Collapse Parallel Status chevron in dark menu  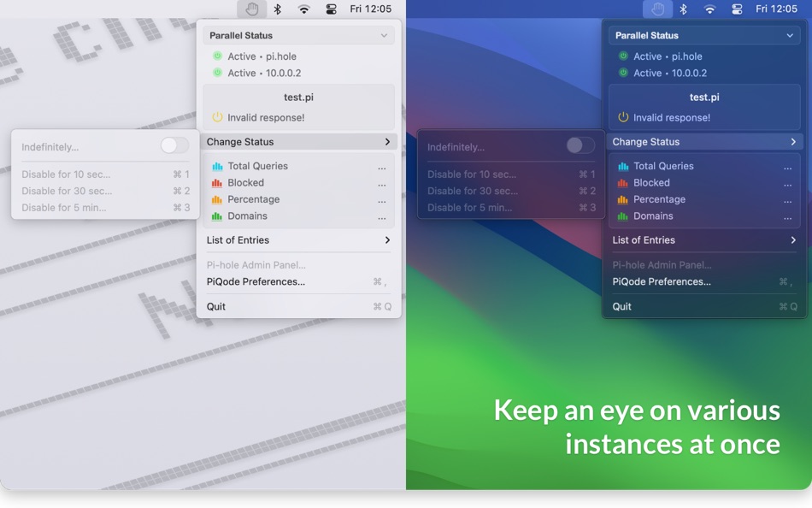790,35
